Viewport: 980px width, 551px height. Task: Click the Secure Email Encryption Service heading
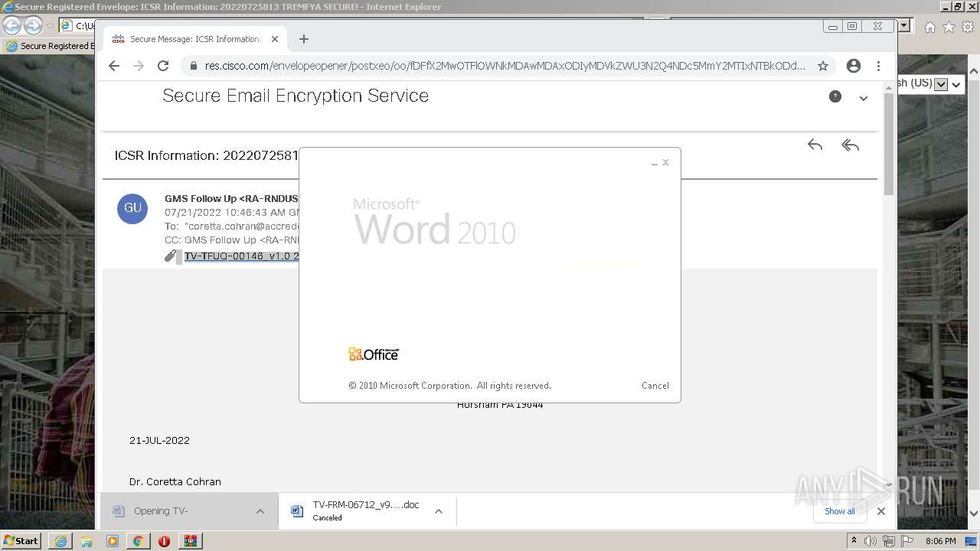click(296, 96)
